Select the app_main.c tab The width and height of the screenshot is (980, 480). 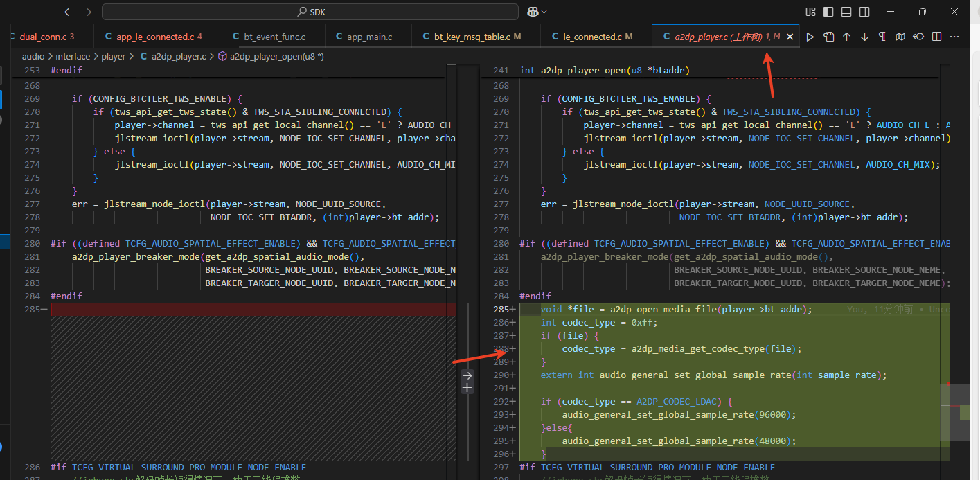click(368, 37)
